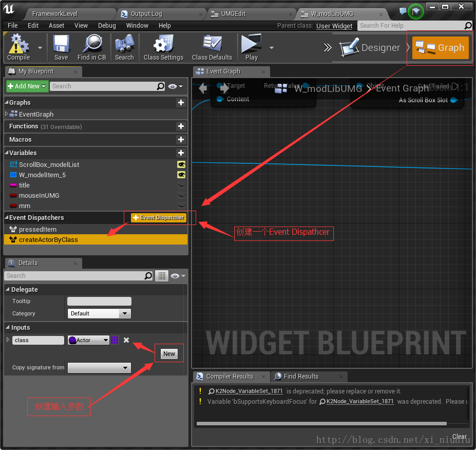Focus the Details search field
Screen dimensions: 476x450
(79, 276)
